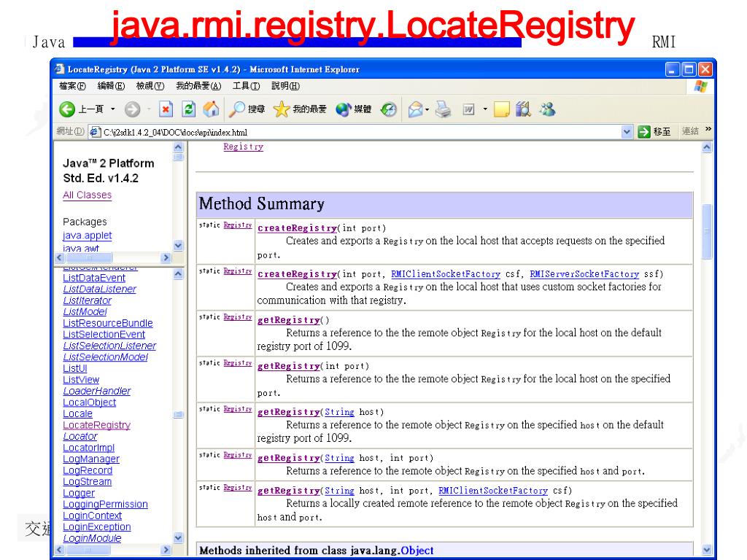
Task: Click RMIServerSocketFactory parameter type link
Action: click(x=584, y=274)
